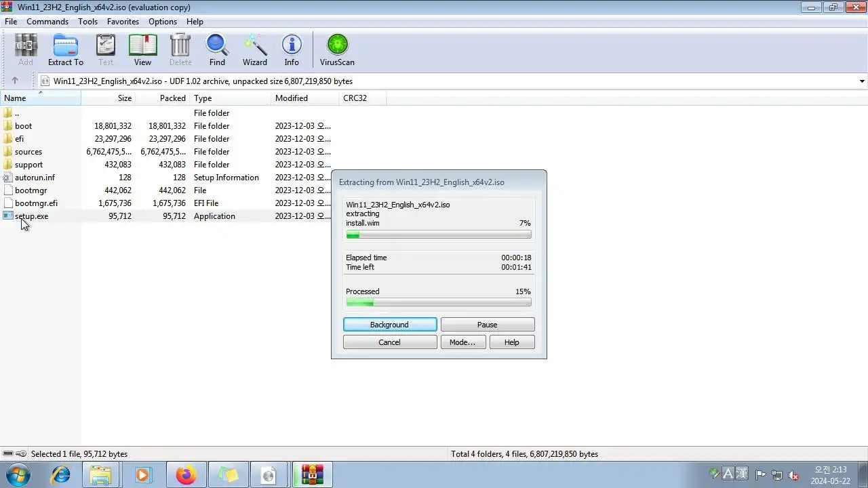Select the sources folder icon
This screenshot has height=488, width=868.
tap(8, 151)
